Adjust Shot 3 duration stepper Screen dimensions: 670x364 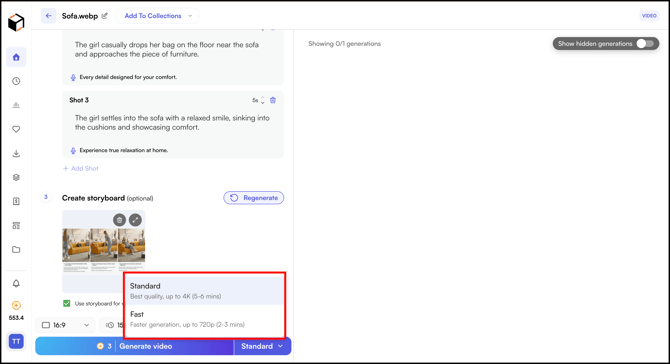(262, 100)
